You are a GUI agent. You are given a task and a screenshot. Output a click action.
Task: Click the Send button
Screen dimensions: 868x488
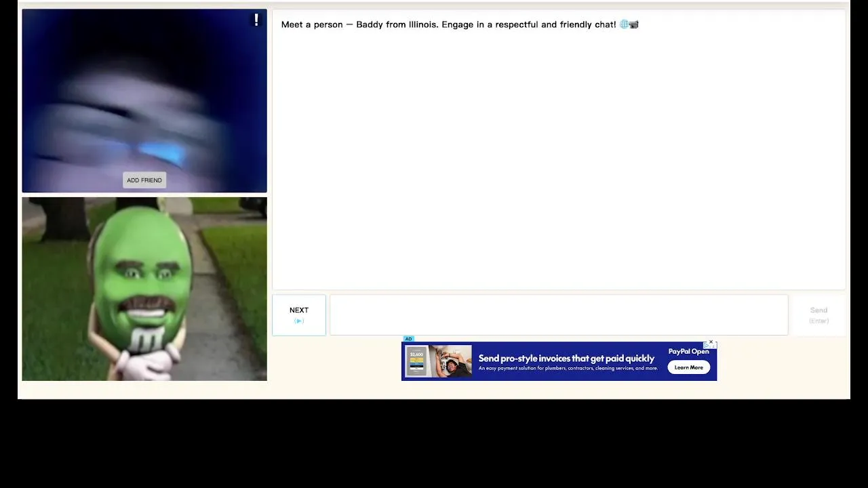[818, 315]
